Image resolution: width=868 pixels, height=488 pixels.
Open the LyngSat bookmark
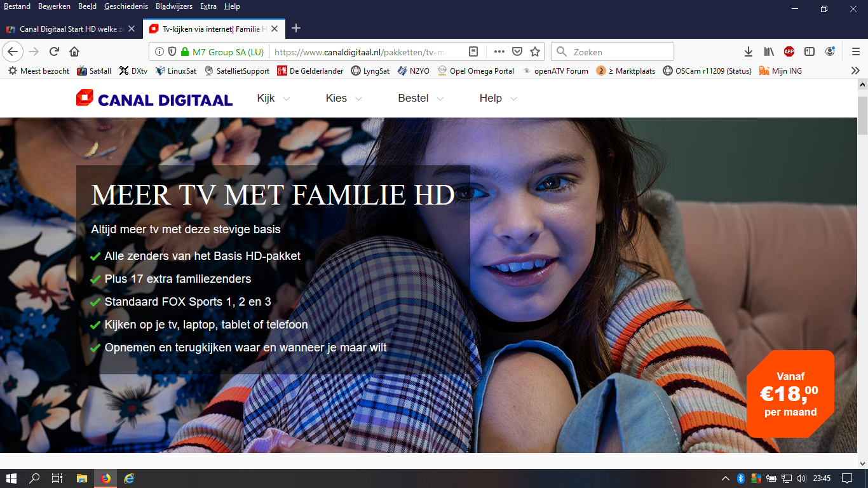click(x=370, y=71)
